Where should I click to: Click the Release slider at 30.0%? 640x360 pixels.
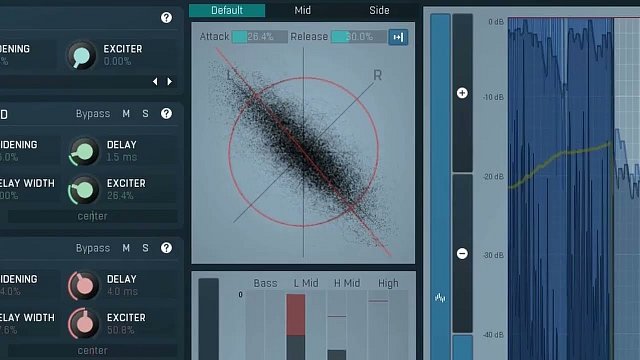[x=359, y=37]
